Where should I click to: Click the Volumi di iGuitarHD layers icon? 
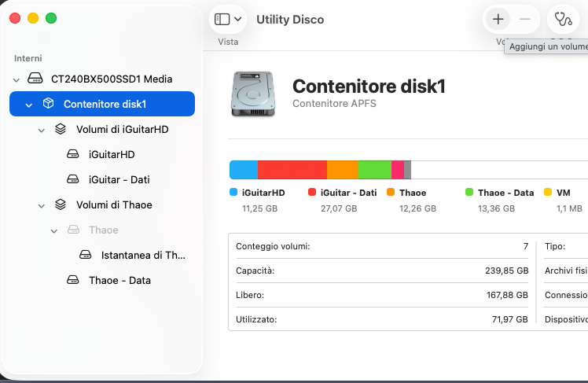(x=61, y=129)
